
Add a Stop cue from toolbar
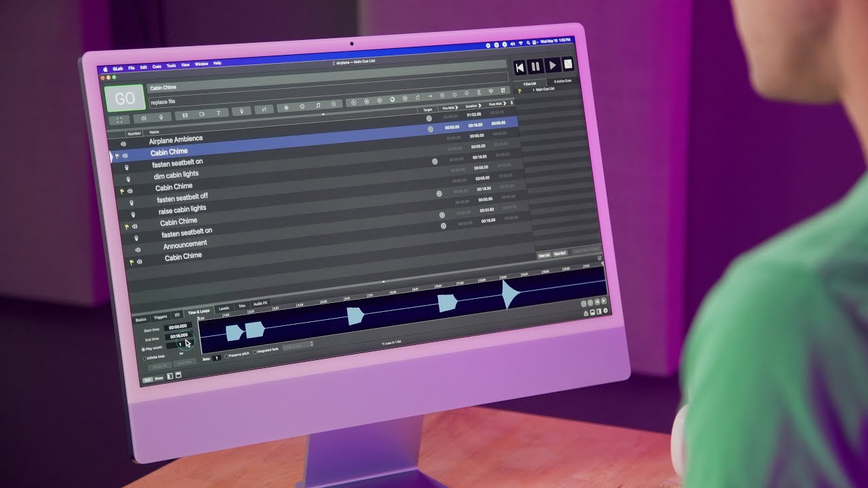tap(366, 102)
